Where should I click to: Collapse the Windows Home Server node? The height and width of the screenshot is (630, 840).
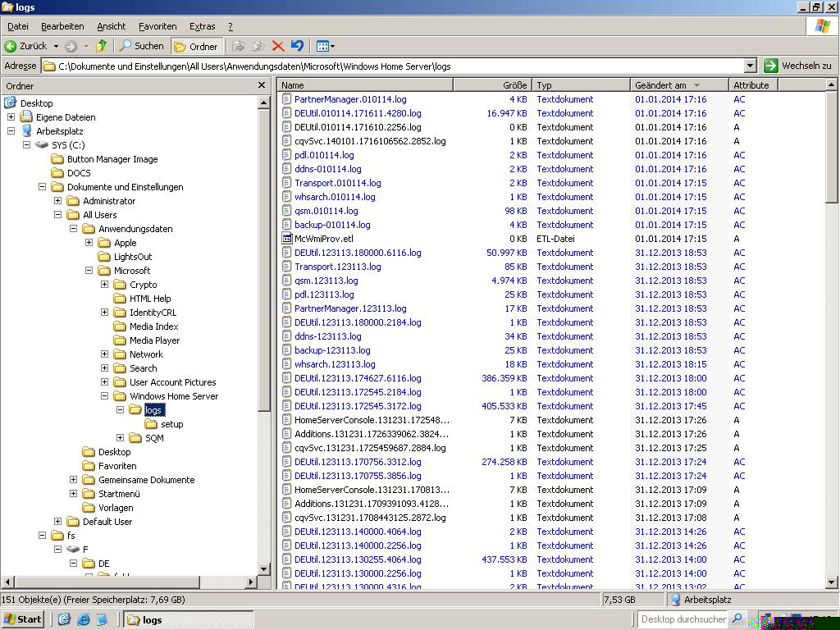[x=104, y=396]
